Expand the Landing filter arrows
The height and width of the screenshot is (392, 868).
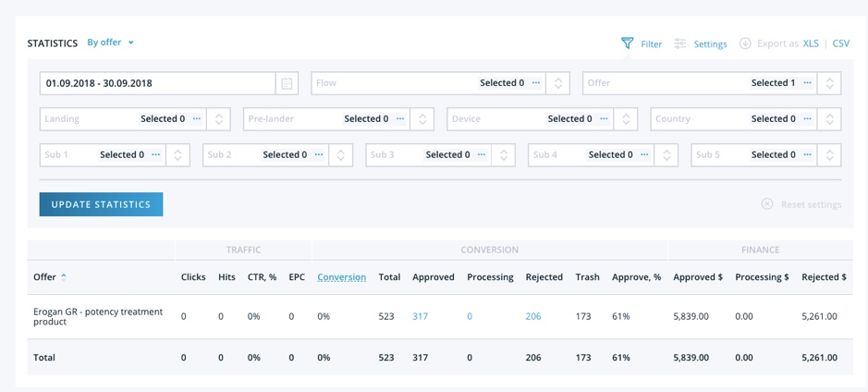[219, 119]
